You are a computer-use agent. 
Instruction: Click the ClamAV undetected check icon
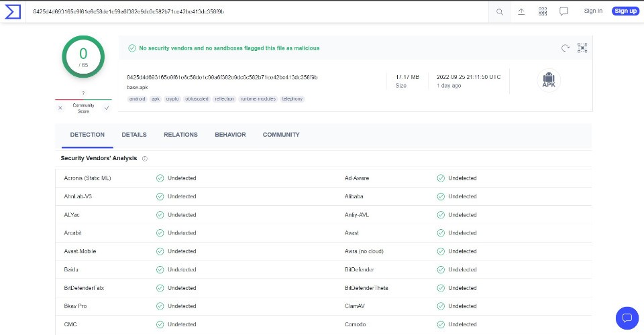441,306
